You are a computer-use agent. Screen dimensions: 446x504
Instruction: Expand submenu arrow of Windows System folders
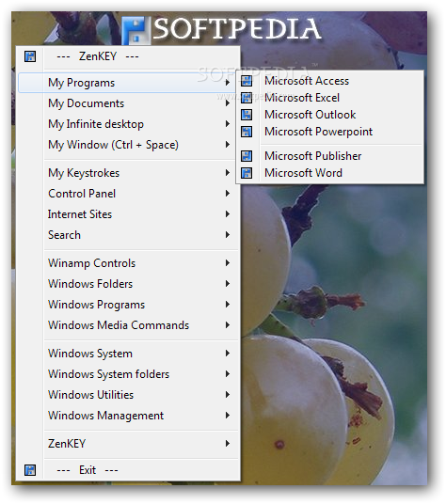(228, 374)
